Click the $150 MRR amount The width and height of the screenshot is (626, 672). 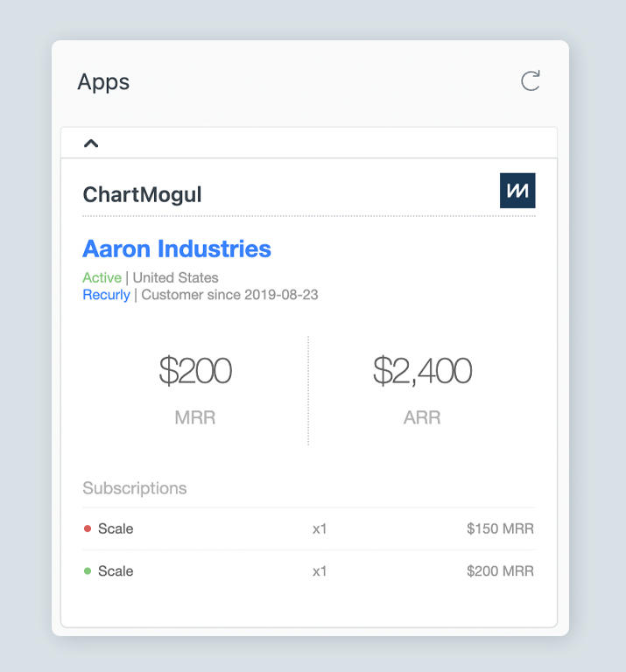pyautogui.click(x=501, y=528)
